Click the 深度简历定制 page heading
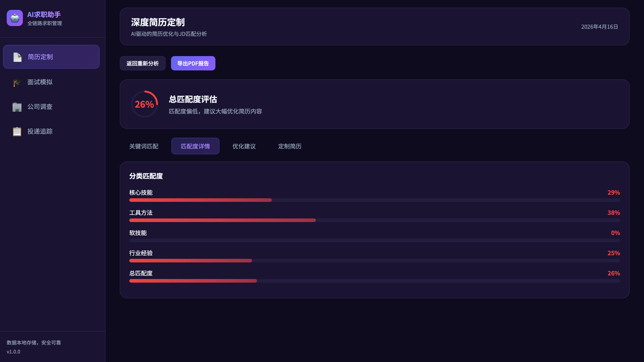The image size is (644, 362). pos(158,22)
